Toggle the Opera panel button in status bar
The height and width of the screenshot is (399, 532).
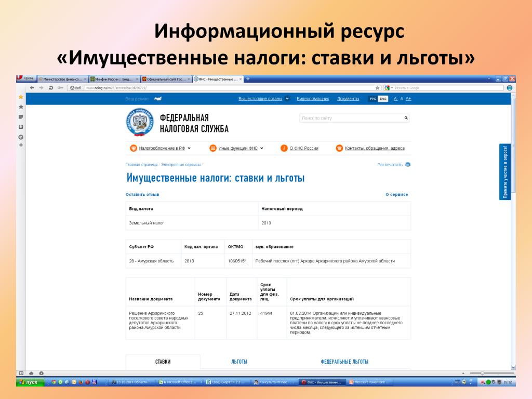[x=21, y=373]
